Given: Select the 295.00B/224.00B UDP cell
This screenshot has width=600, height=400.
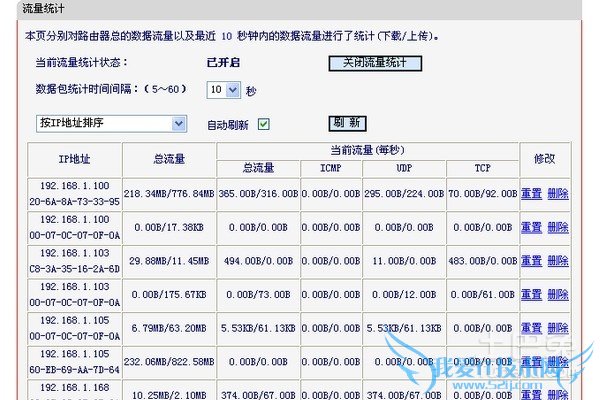Looking at the screenshot, I should [x=404, y=194].
